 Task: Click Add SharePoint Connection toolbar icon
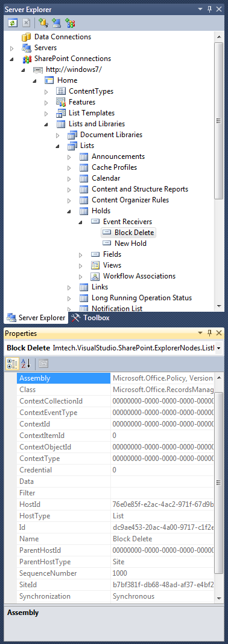coord(70,23)
